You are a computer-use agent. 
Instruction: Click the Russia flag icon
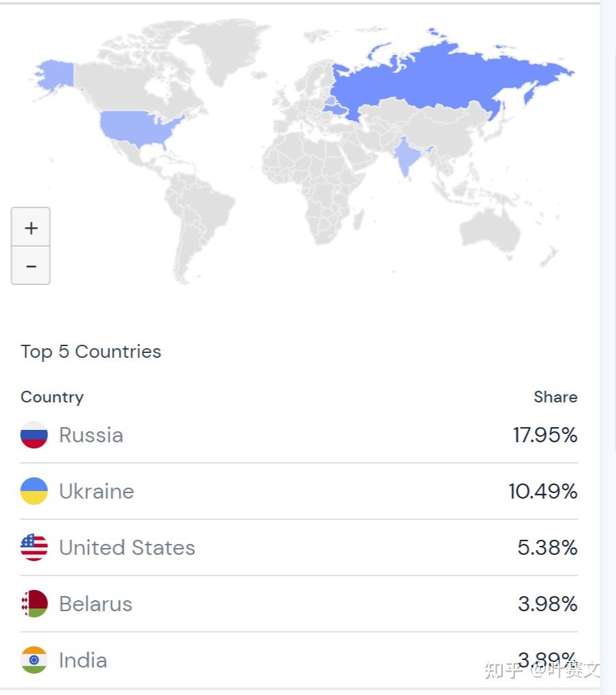point(34,435)
